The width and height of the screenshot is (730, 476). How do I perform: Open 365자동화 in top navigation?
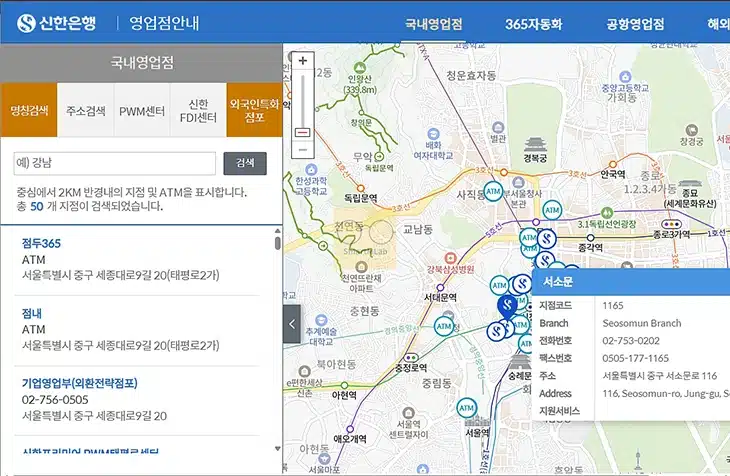click(534, 24)
